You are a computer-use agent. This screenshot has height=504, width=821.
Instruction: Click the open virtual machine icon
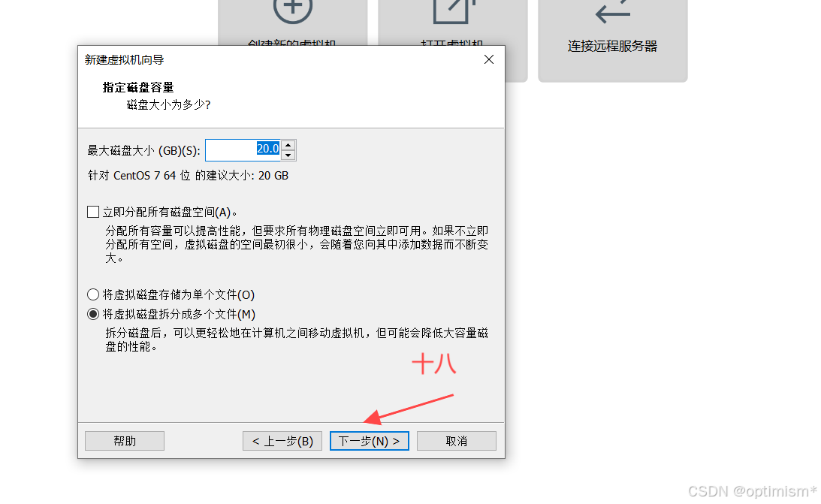tap(454, 11)
